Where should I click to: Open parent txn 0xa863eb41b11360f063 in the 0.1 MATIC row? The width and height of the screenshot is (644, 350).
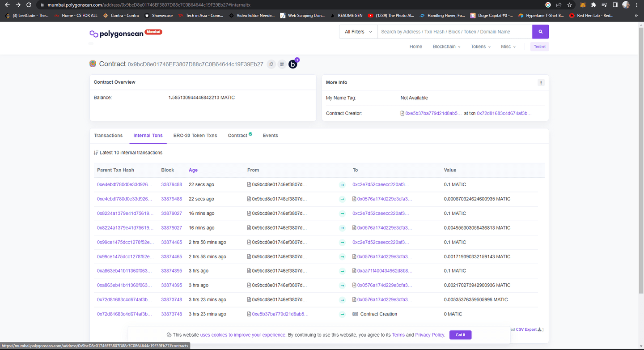[124, 271]
